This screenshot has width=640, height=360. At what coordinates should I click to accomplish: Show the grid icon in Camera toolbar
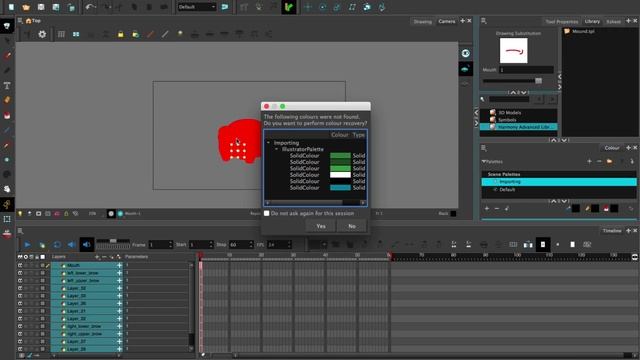tap(61, 34)
